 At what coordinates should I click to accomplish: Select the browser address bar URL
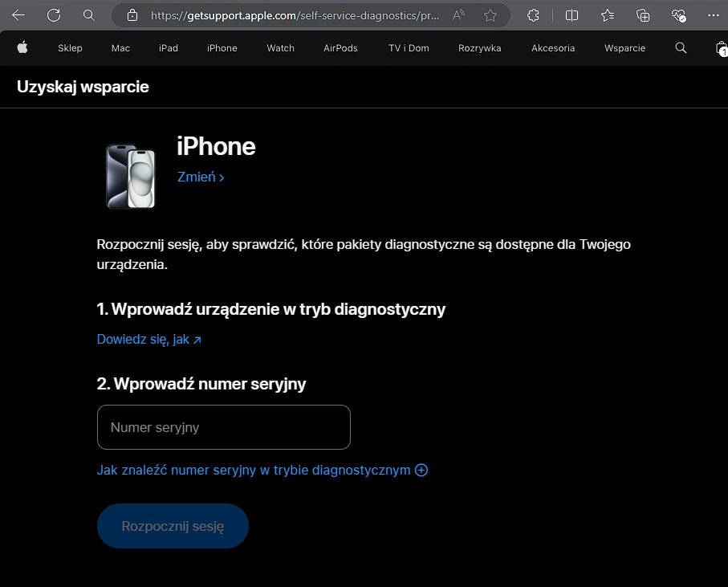coord(295,15)
